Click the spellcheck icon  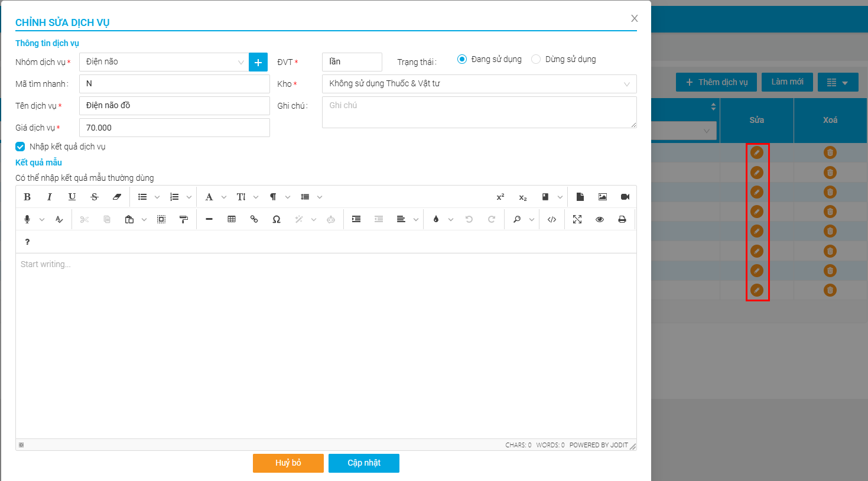pyautogui.click(x=59, y=219)
